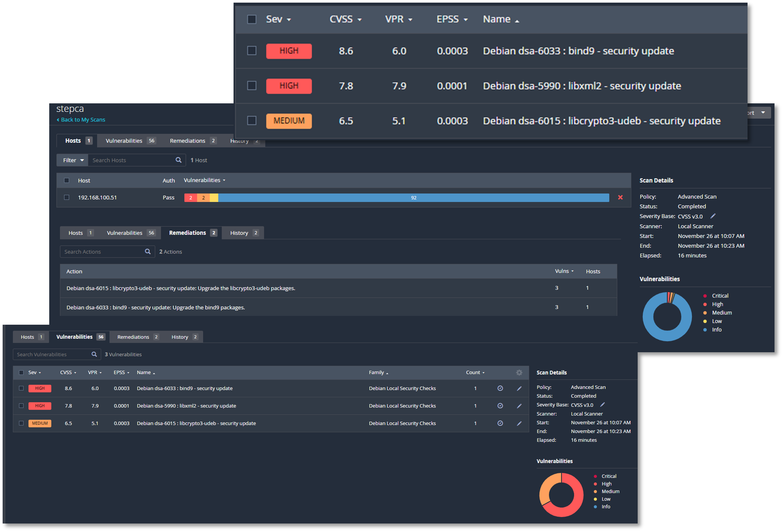Image resolution: width=783 pixels, height=532 pixels.
Task: Click the search magnifier next to Search Actions
Action: 148,252
